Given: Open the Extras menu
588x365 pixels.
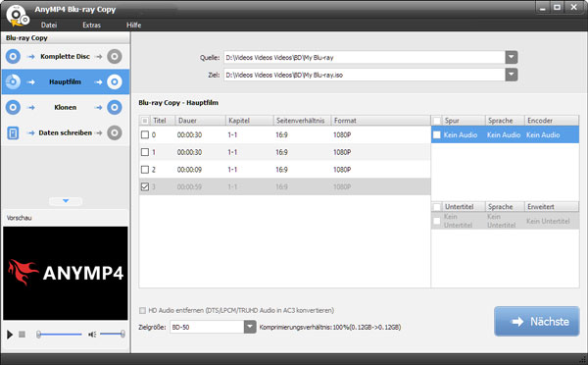Looking at the screenshot, I should (x=91, y=26).
